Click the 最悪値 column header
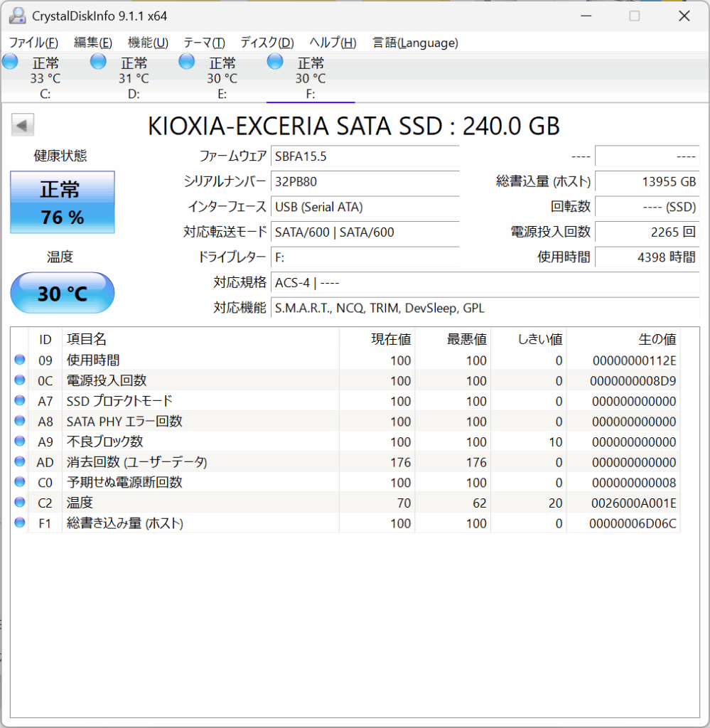Viewport: 710px width, 728px height. 453,339
